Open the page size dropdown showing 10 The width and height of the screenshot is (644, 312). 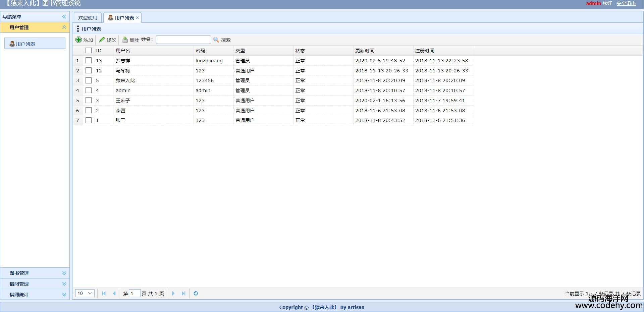85,294
